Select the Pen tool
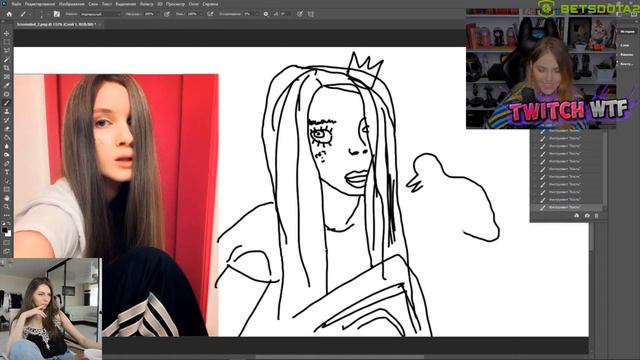This screenshot has height=360, width=640. click(x=7, y=163)
